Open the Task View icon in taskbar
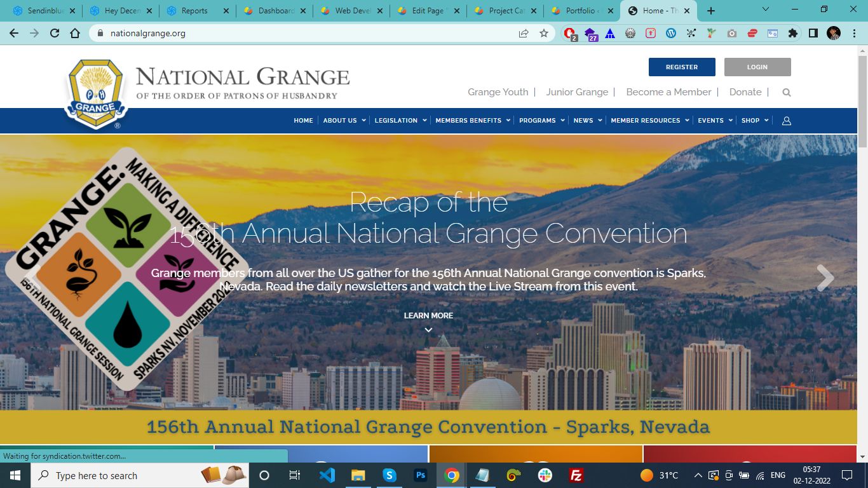The height and width of the screenshot is (488, 868). tap(295, 475)
